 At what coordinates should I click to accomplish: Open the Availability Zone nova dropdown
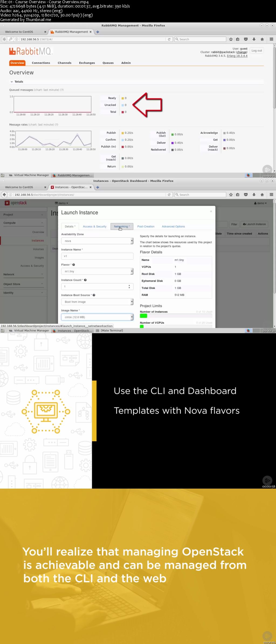[x=97, y=241]
